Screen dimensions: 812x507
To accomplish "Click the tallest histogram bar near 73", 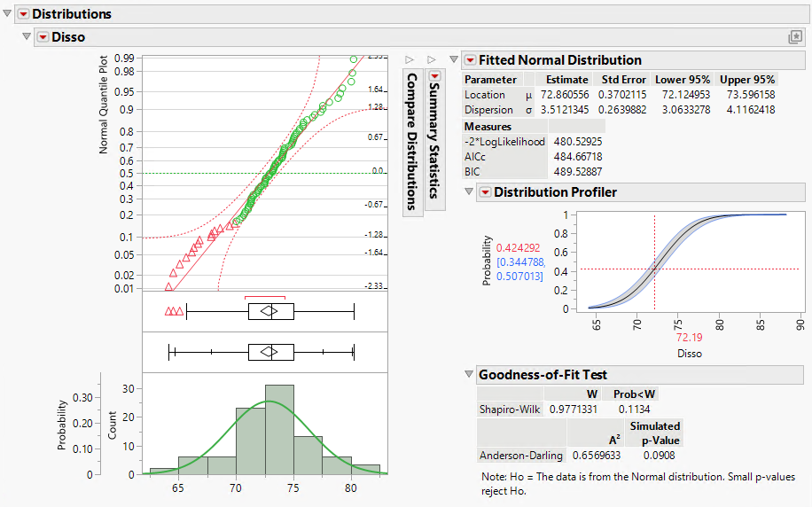I will pyautogui.click(x=279, y=429).
